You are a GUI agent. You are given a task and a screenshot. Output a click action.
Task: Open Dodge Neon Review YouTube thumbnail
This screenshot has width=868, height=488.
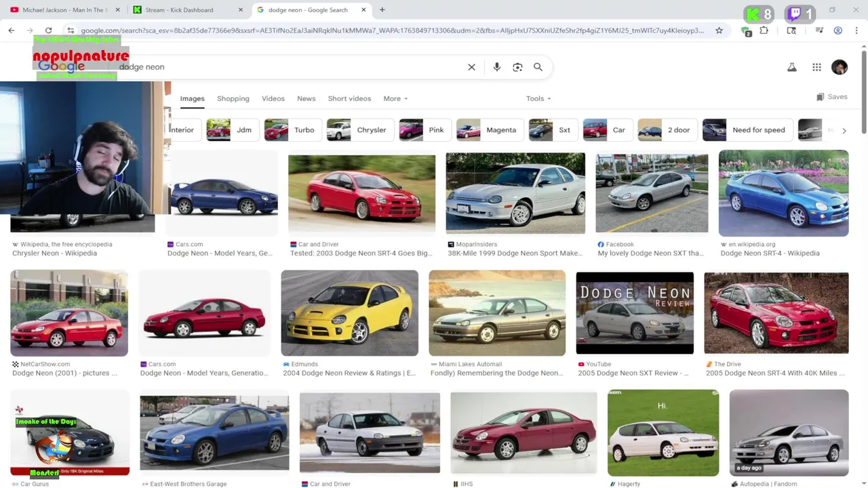tap(635, 313)
